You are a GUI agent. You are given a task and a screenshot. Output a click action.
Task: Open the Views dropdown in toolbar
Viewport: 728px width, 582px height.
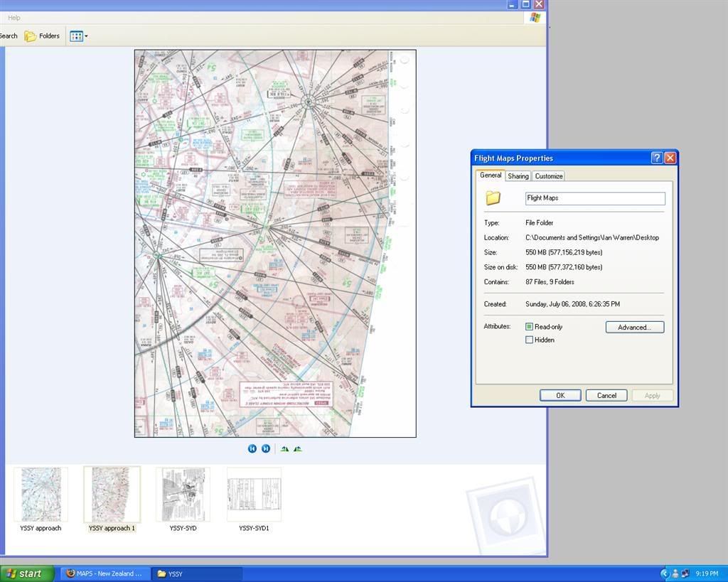pyautogui.click(x=78, y=36)
